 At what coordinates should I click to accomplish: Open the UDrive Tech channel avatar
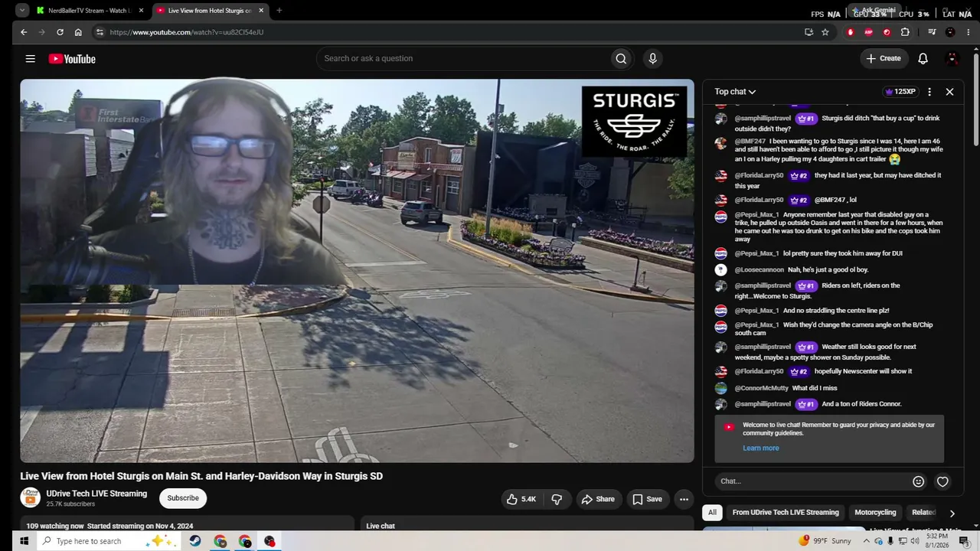tap(30, 497)
